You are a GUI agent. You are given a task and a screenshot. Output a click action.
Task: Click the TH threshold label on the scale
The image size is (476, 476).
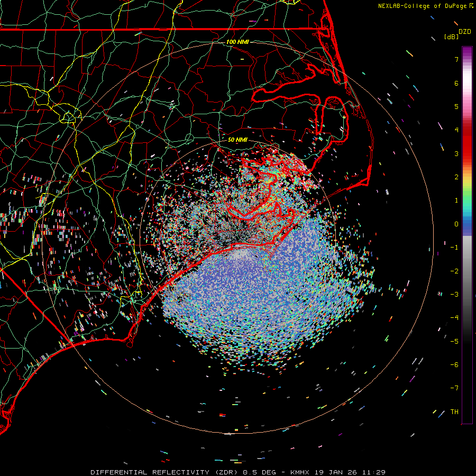pos(454,412)
